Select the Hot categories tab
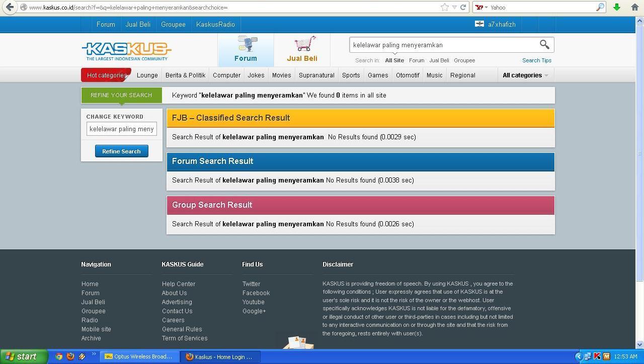The image size is (644, 364). click(x=106, y=75)
